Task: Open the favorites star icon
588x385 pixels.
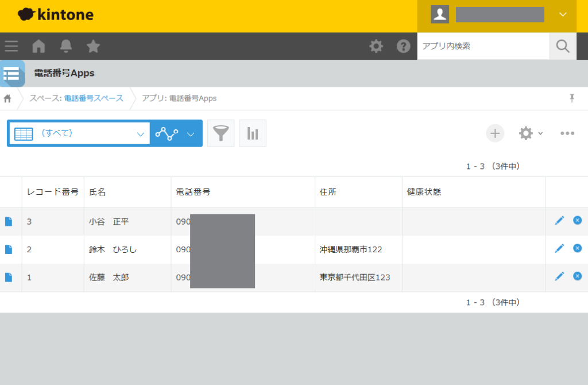Action: tap(94, 46)
